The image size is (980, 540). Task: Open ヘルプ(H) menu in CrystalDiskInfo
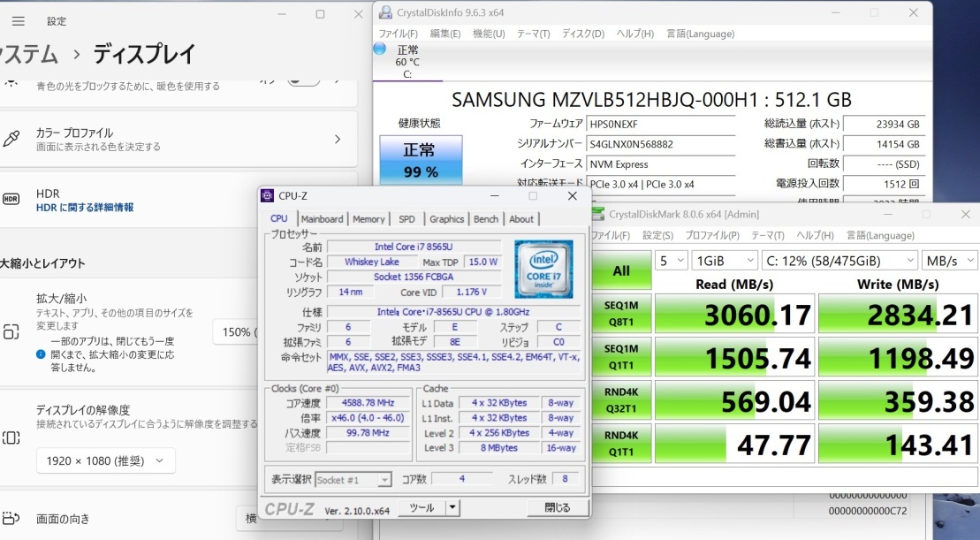click(x=635, y=34)
